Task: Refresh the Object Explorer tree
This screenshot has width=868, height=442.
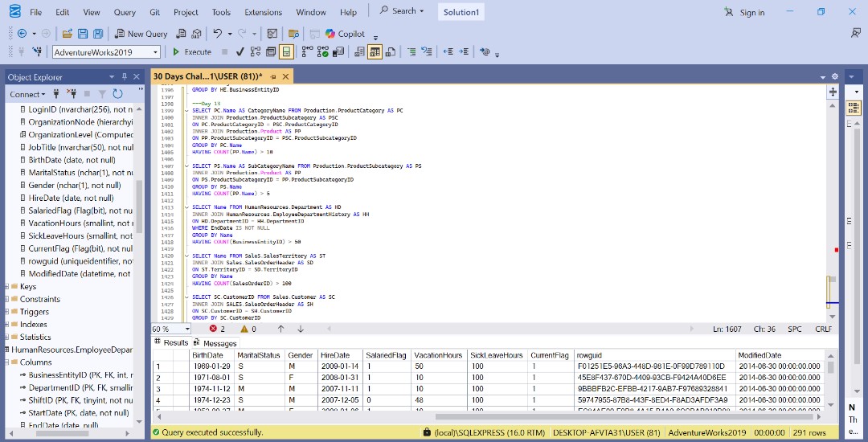Action: click(117, 94)
